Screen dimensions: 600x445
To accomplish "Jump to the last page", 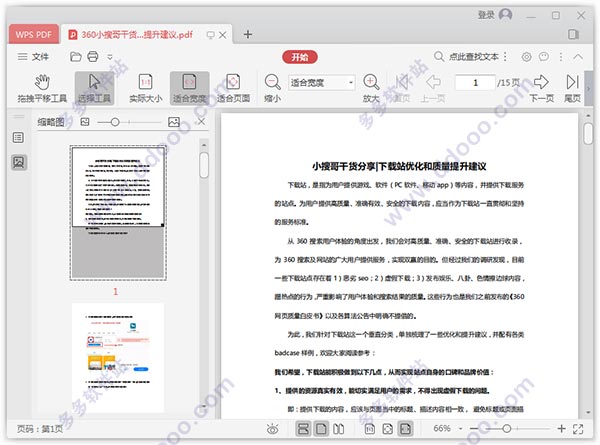I will [x=572, y=88].
